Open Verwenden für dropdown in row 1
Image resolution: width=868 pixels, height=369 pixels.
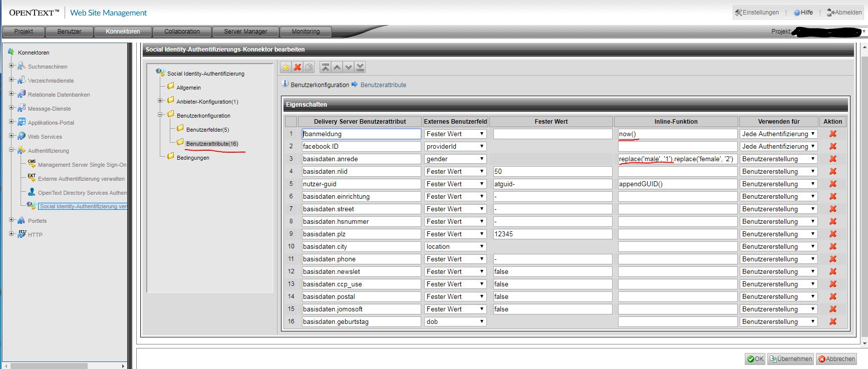779,134
